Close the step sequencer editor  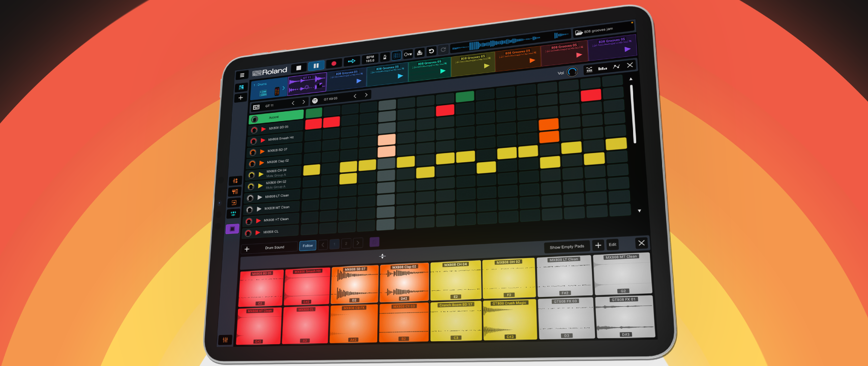[x=630, y=65]
